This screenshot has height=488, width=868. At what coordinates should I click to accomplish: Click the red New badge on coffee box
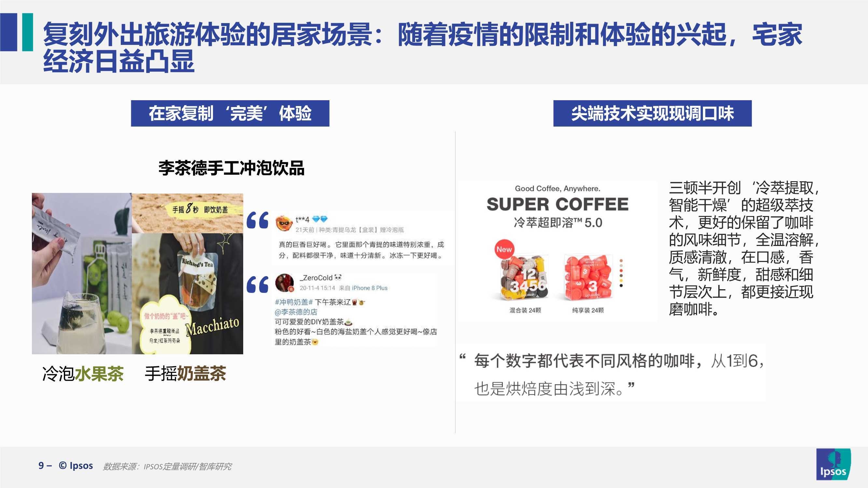click(504, 249)
